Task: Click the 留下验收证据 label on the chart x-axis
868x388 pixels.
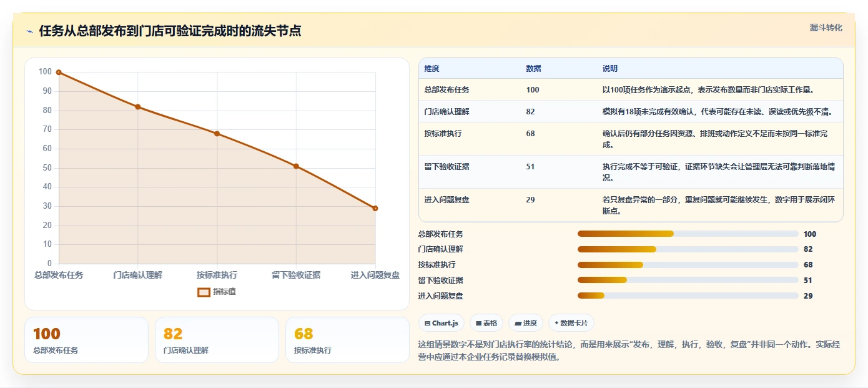Action: (x=296, y=275)
